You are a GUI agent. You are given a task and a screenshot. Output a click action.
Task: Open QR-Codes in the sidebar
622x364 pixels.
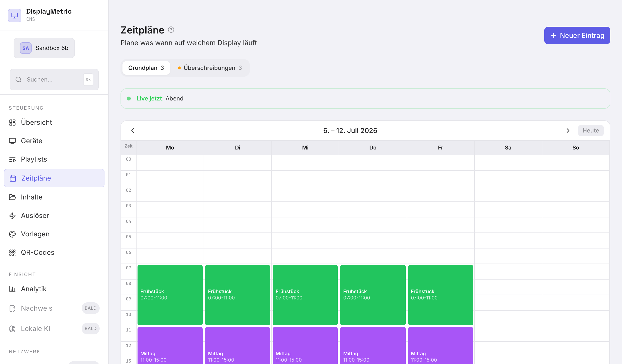tap(54, 253)
